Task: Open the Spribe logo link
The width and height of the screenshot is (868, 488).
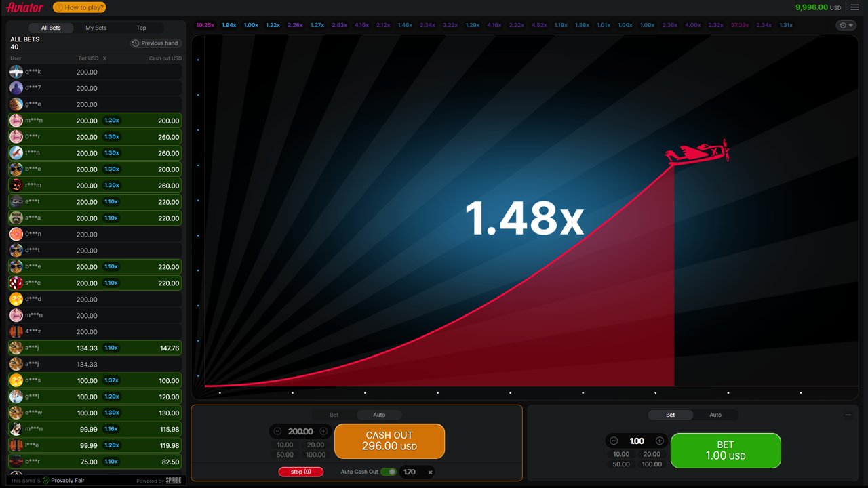Action: (x=174, y=481)
